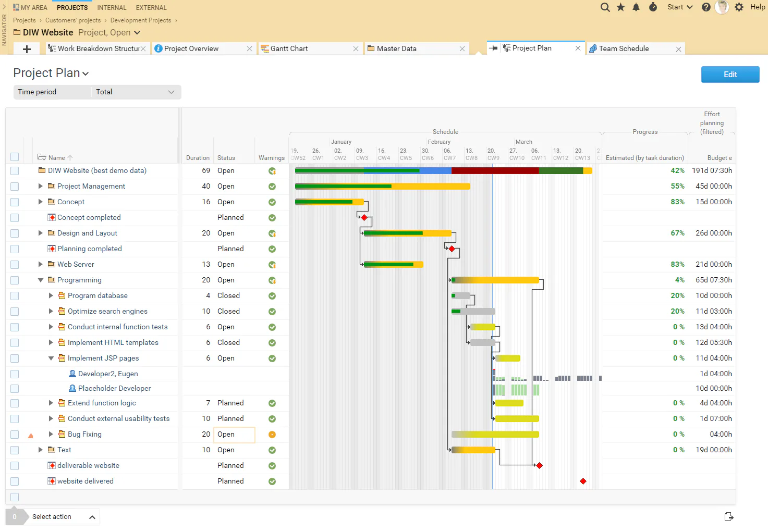The height and width of the screenshot is (532, 768).
Task: Click the warning triangle icon on Bug Fixing row
Action: point(30,436)
